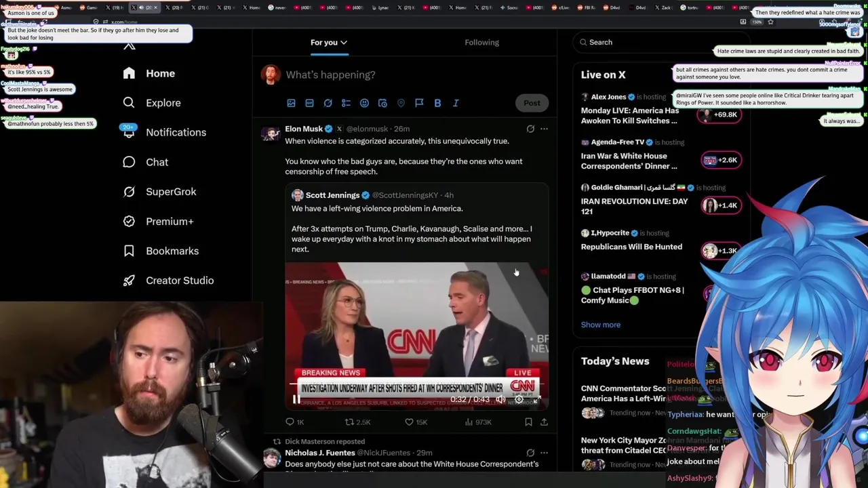Click the Post button
This screenshot has height=488, width=868.
(x=532, y=103)
